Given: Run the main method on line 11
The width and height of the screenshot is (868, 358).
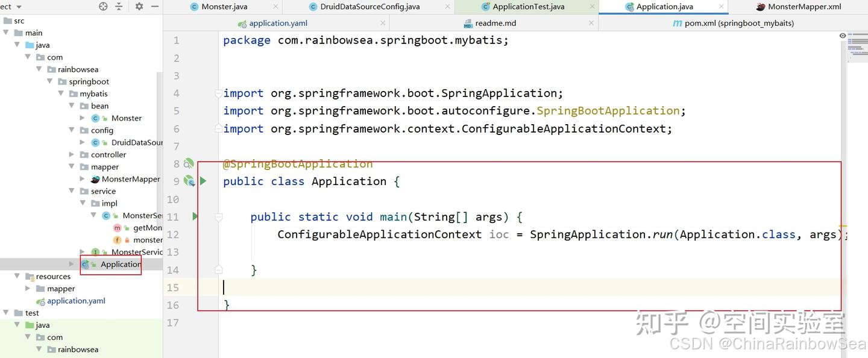Looking at the screenshot, I should pos(194,216).
